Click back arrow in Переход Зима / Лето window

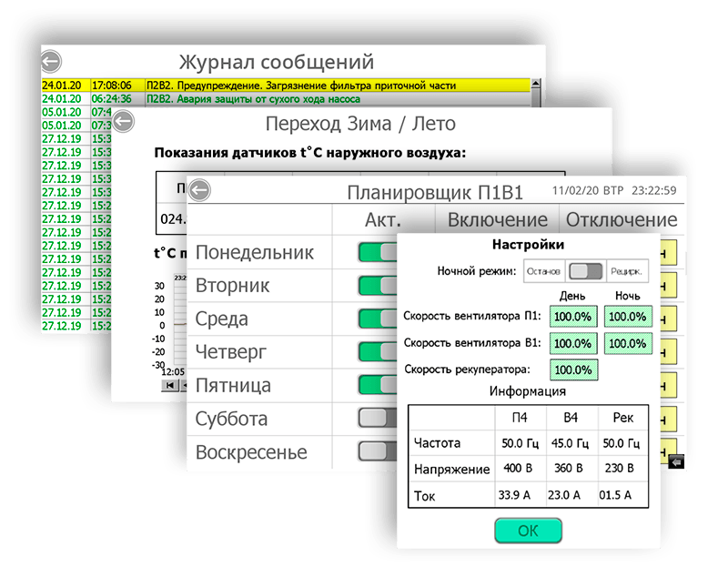122,122
